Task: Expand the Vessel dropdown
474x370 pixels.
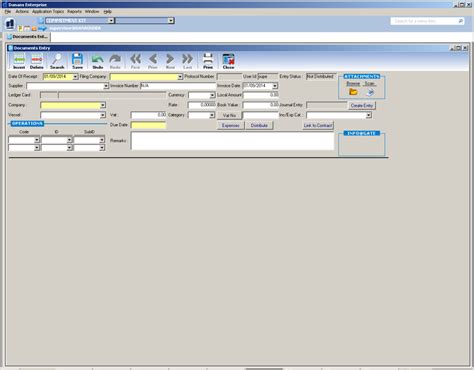Action: [x=103, y=115]
